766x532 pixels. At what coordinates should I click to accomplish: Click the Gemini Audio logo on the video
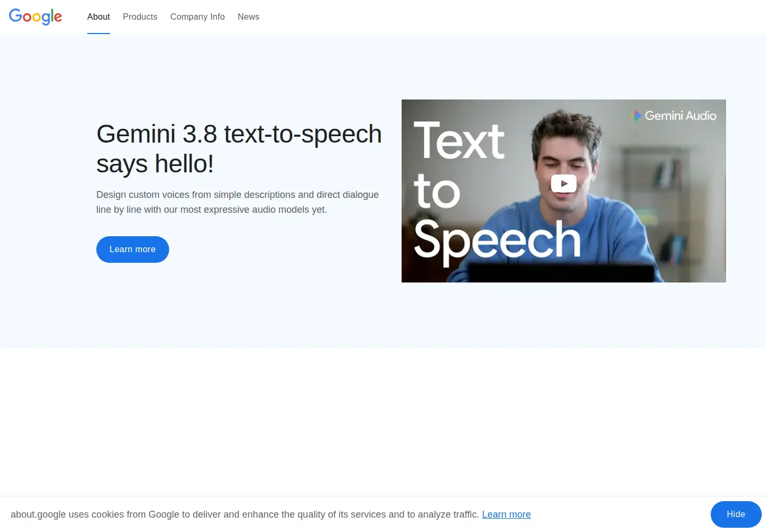pyautogui.click(x=673, y=115)
